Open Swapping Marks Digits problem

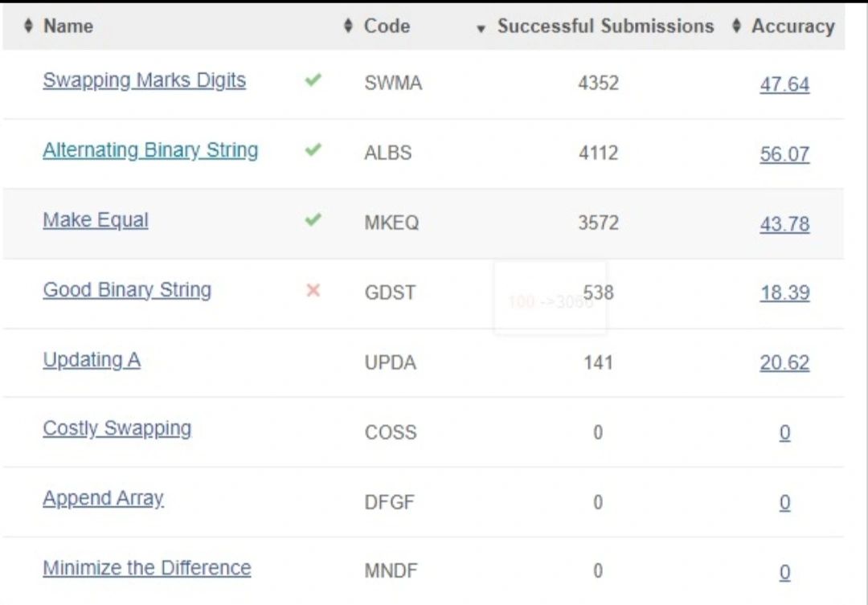pos(144,80)
